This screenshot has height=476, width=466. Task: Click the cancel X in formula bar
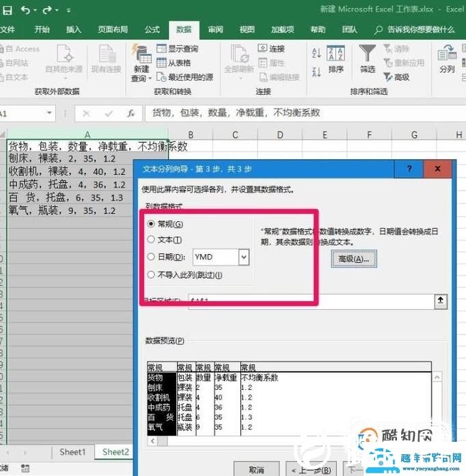86,113
